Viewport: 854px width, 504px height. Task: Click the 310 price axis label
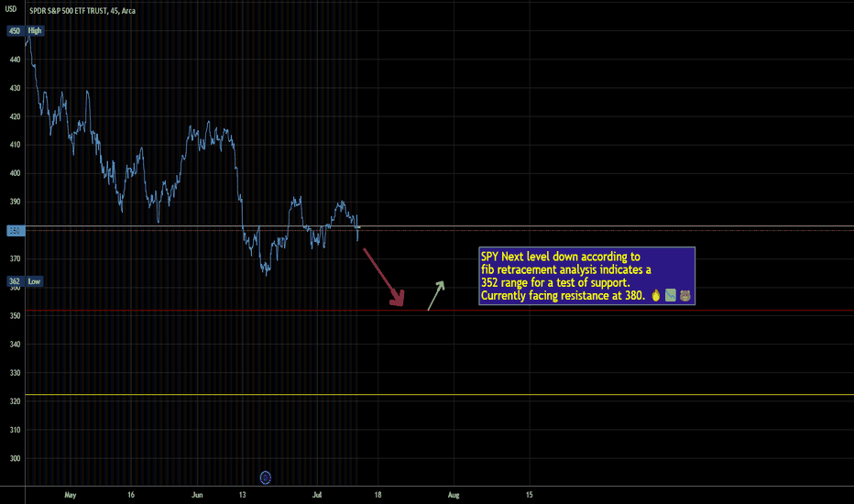[15, 430]
